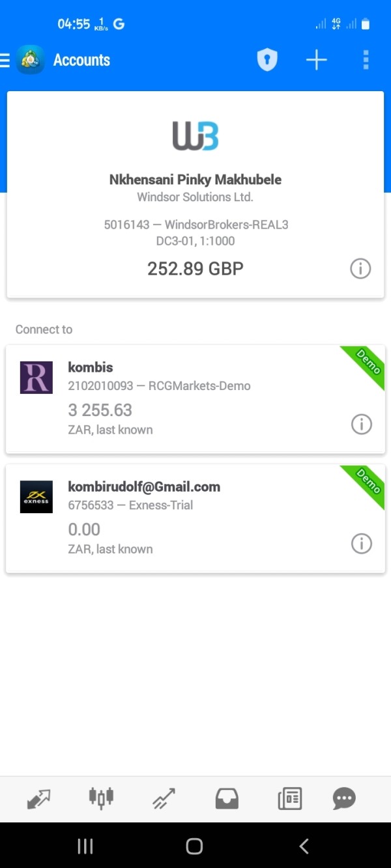391x868 pixels.
Task: Tap the Exness logo thumbnail
Action: click(x=36, y=497)
